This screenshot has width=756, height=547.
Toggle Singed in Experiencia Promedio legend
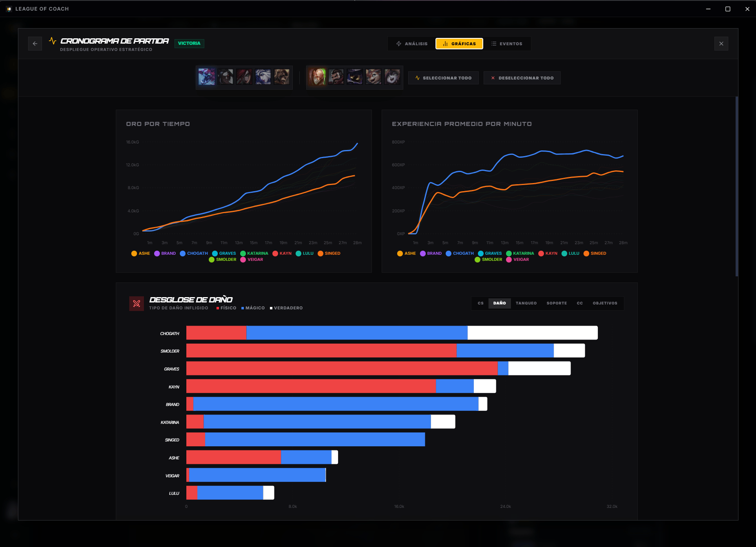(595, 254)
